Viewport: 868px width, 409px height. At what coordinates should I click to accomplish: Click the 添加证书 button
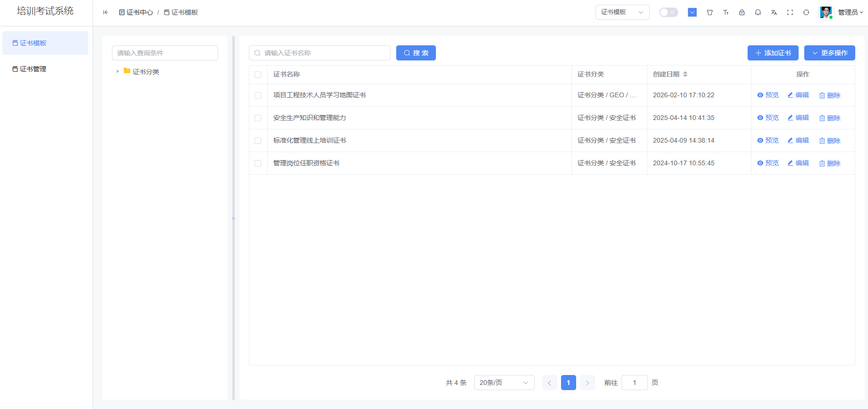[773, 53]
